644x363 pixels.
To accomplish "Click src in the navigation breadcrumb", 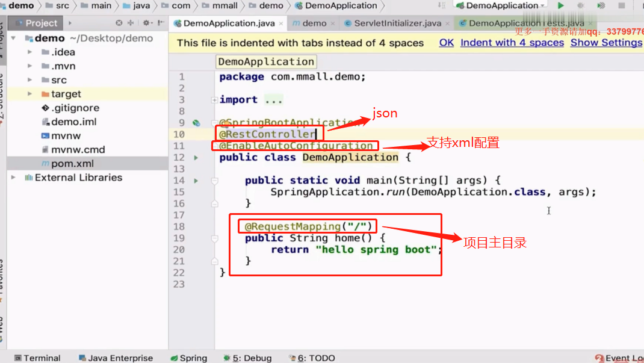I will click(x=58, y=6).
